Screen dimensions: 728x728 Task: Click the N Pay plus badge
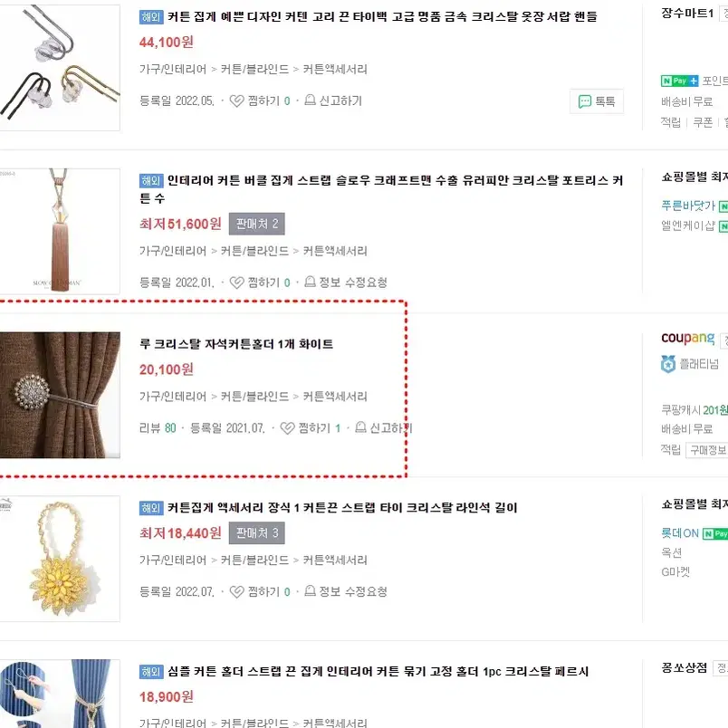point(679,81)
